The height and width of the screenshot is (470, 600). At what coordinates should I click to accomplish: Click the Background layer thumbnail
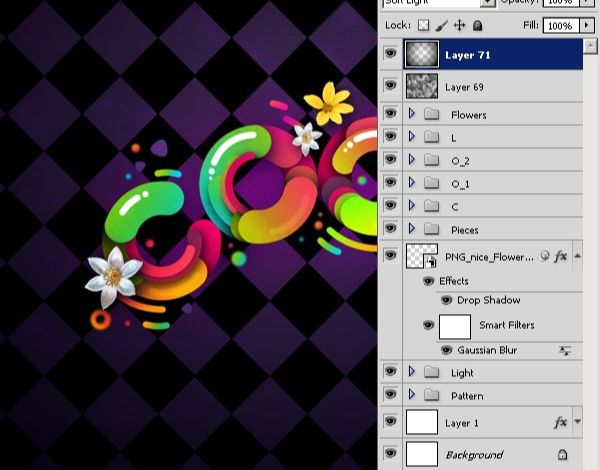[x=422, y=454]
